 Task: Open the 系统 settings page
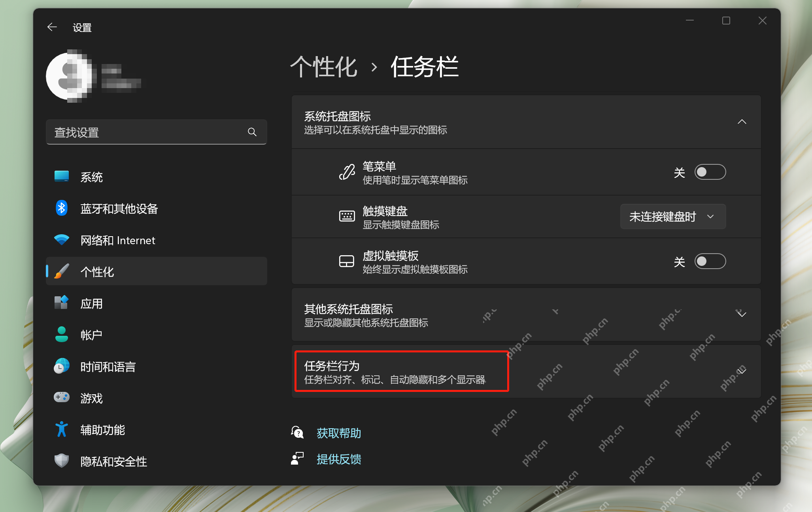point(157,177)
